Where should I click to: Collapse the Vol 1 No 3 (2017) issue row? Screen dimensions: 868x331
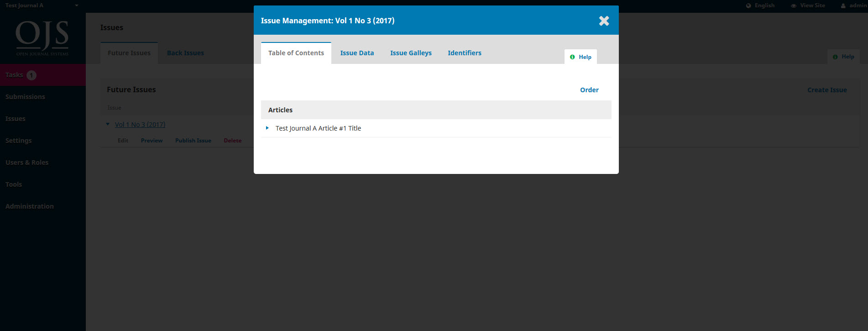108,124
